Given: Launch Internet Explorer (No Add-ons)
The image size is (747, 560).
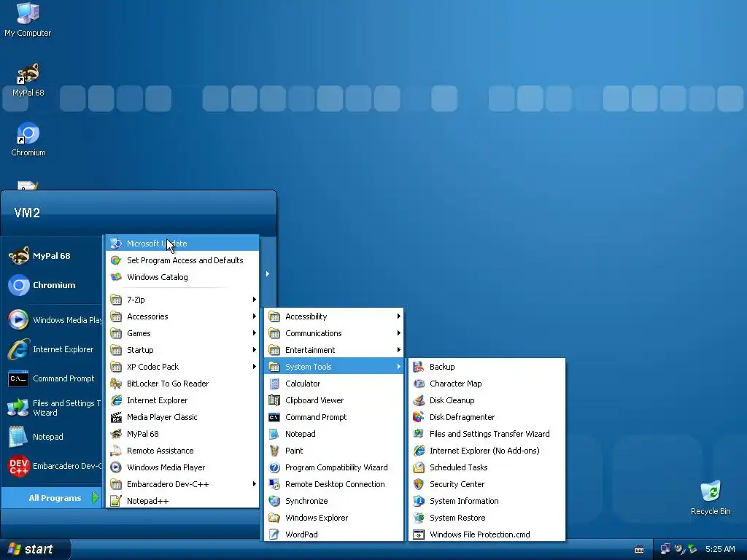Looking at the screenshot, I should click(487, 451).
